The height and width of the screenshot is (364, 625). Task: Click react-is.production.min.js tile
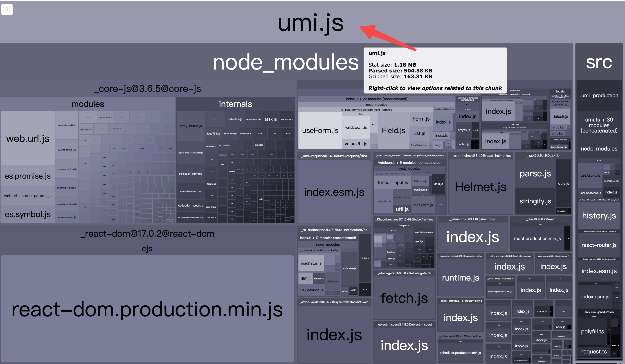500,291
